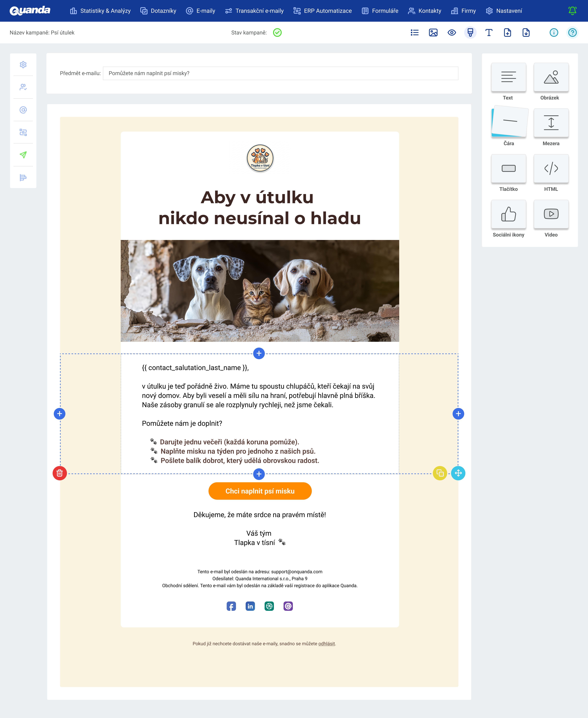Select the dogs and kitten photo
The image size is (588, 718).
point(260,291)
